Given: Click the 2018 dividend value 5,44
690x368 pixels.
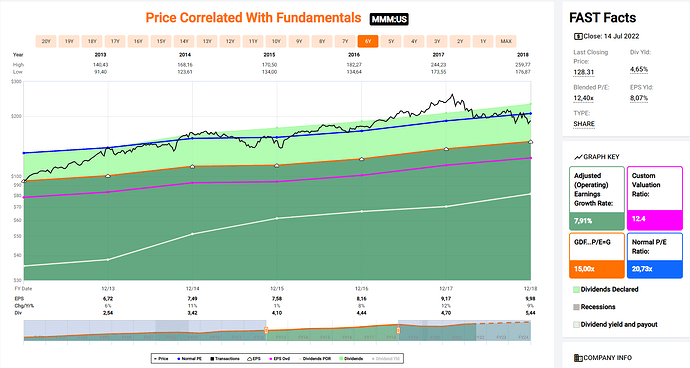Looking at the screenshot, I should pyautogui.click(x=530, y=313).
